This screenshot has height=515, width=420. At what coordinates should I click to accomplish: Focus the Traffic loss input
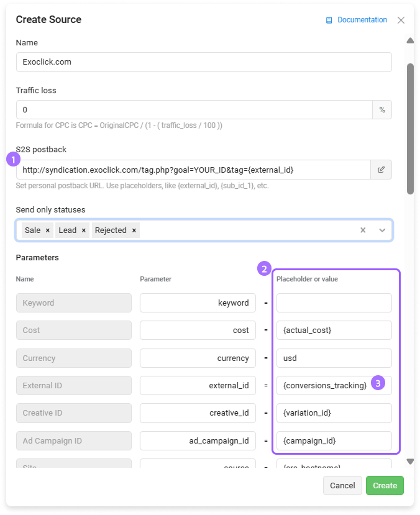point(194,110)
